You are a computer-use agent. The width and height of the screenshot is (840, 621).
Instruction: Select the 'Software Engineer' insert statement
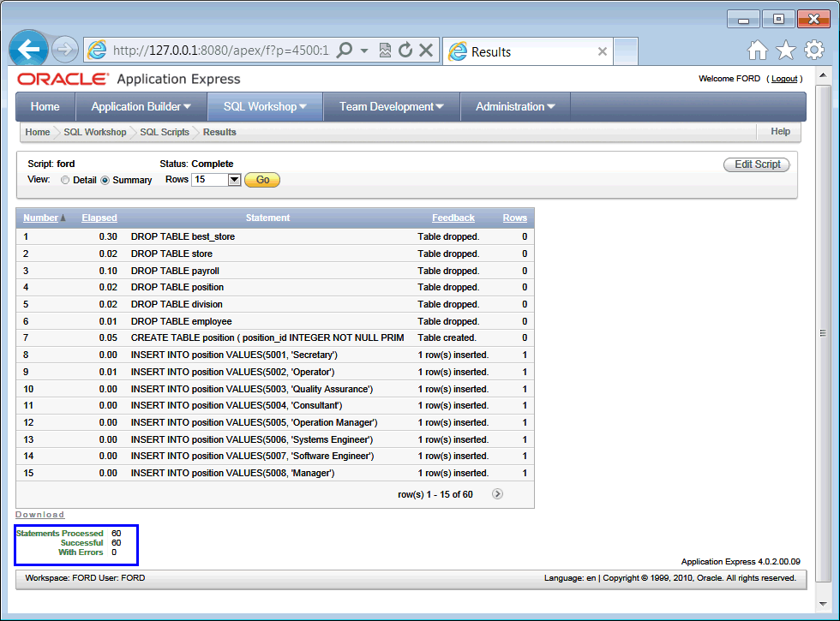tap(252, 456)
